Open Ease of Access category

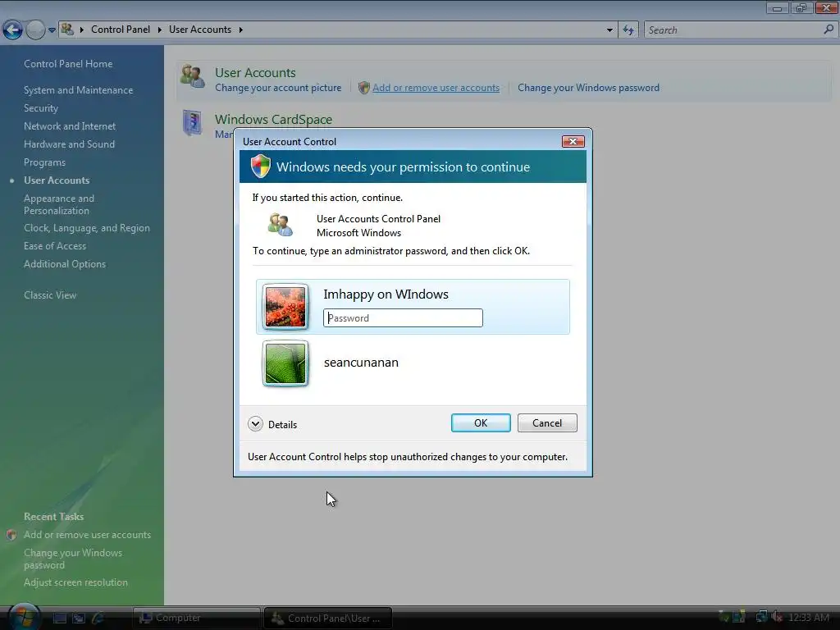(55, 246)
